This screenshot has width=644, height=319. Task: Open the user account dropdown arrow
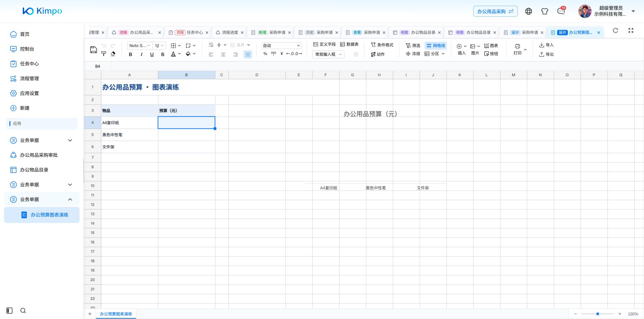[x=633, y=11]
